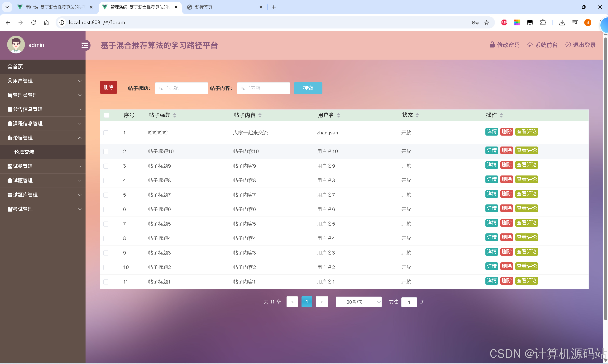Check the checkbox for row 哈哈哈哈

point(106,133)
